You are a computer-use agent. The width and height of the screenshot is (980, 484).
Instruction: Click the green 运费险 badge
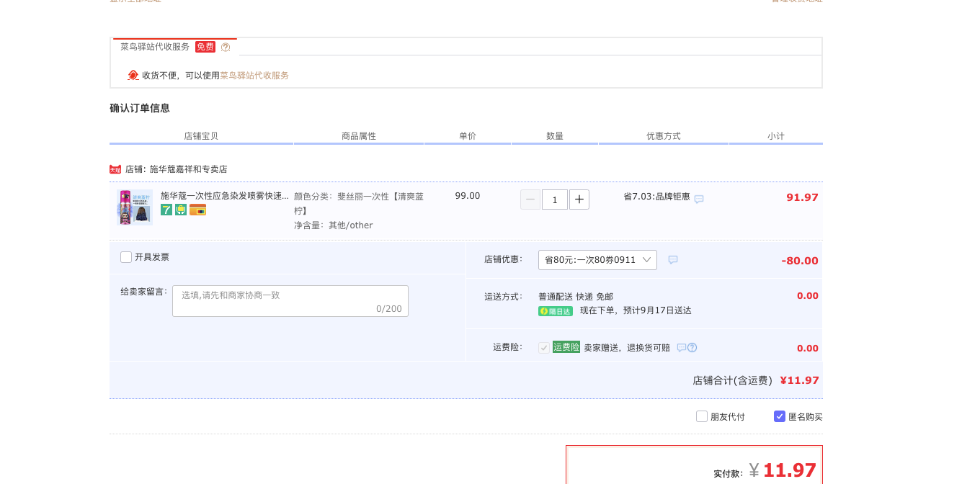pos(566,347)
